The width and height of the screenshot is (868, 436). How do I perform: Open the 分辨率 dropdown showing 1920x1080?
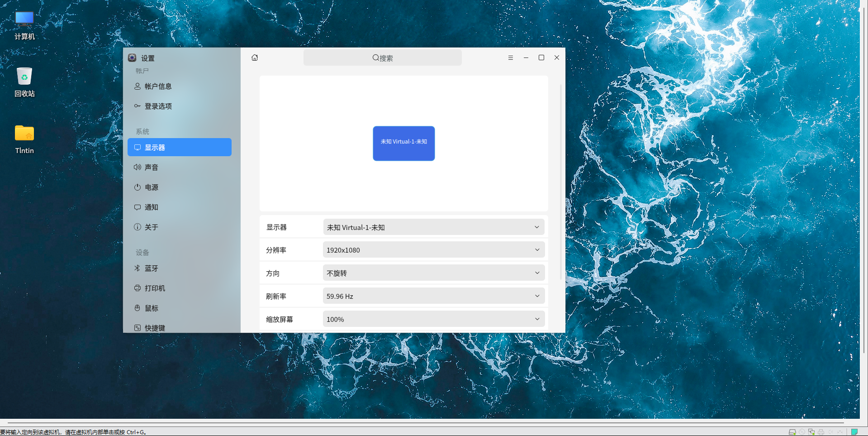point(434,250)
